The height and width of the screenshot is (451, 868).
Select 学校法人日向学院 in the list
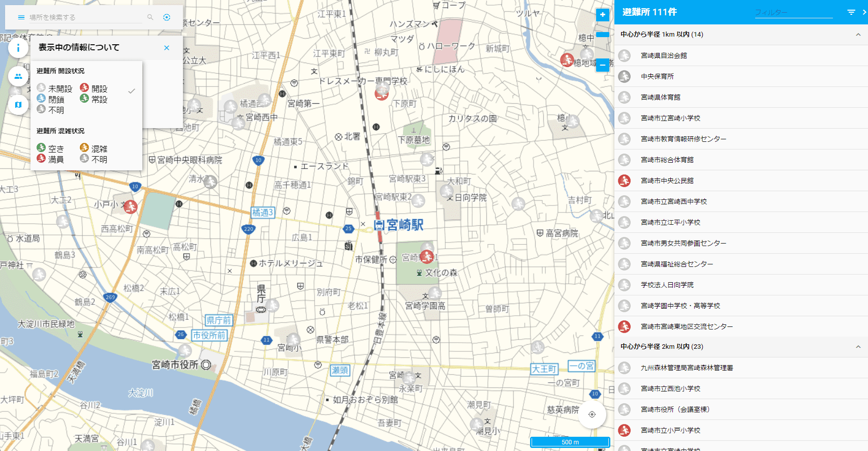click(x=741, y=285)
